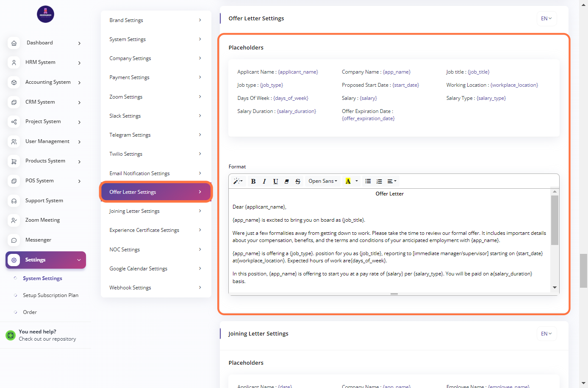The width and height of the screenshot is (588, 388).
Task: Insert an unordered bullet list
Action: (368, 181)
